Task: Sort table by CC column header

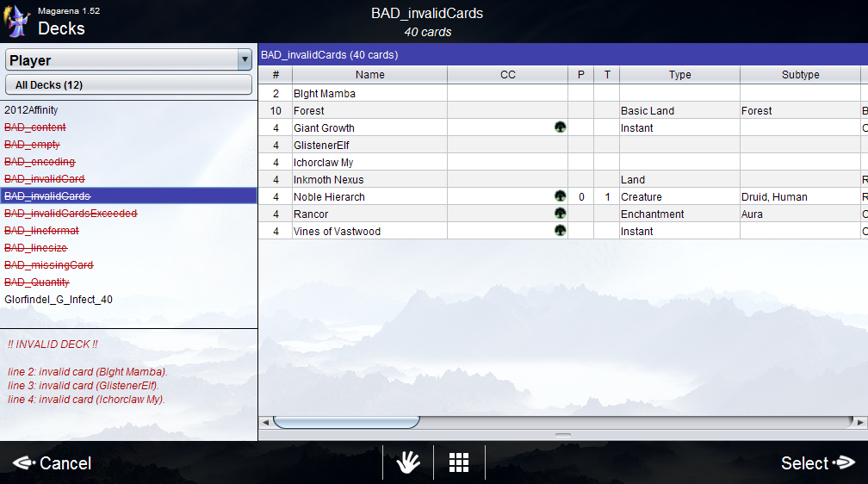Action: click(507, 75)
